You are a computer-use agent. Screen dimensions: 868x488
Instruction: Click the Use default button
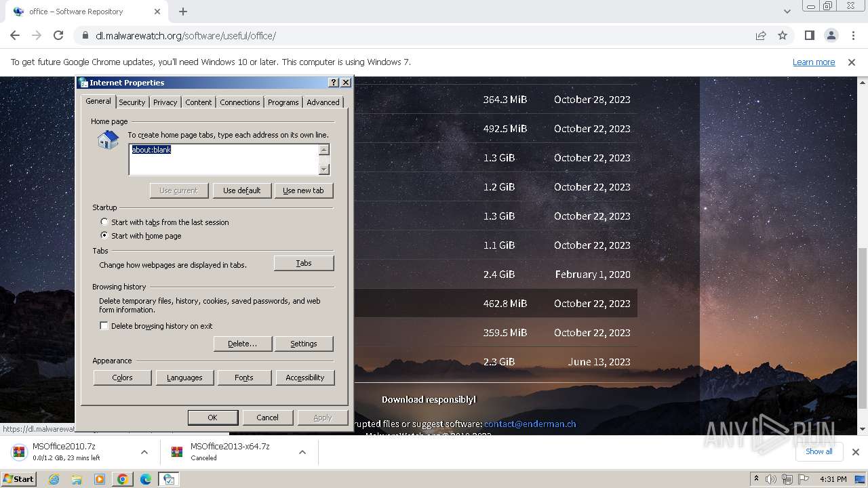[242, 190]
